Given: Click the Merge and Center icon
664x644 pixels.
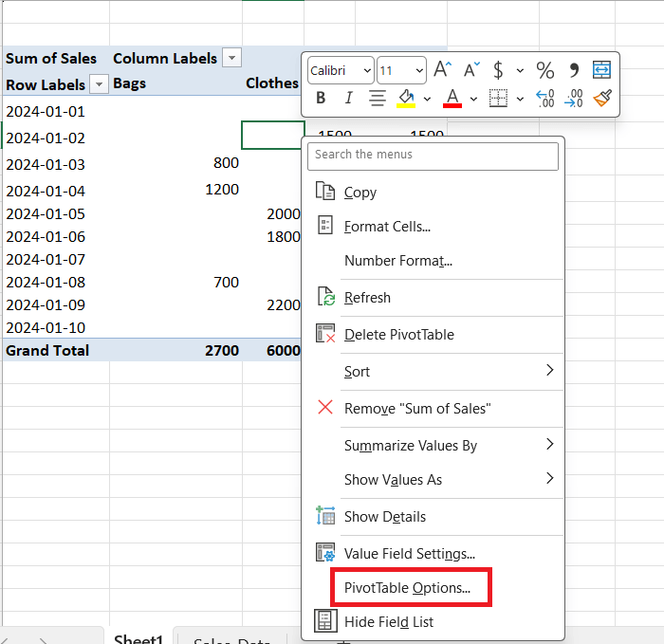Looking at the screenshot, I should pyautogui.click(x=601, y=70).
